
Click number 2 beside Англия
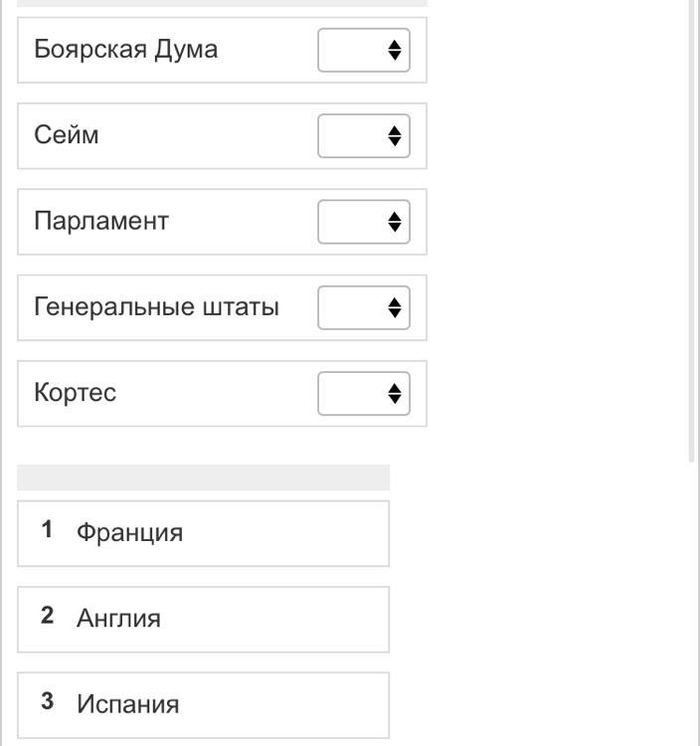pos(47,616)
